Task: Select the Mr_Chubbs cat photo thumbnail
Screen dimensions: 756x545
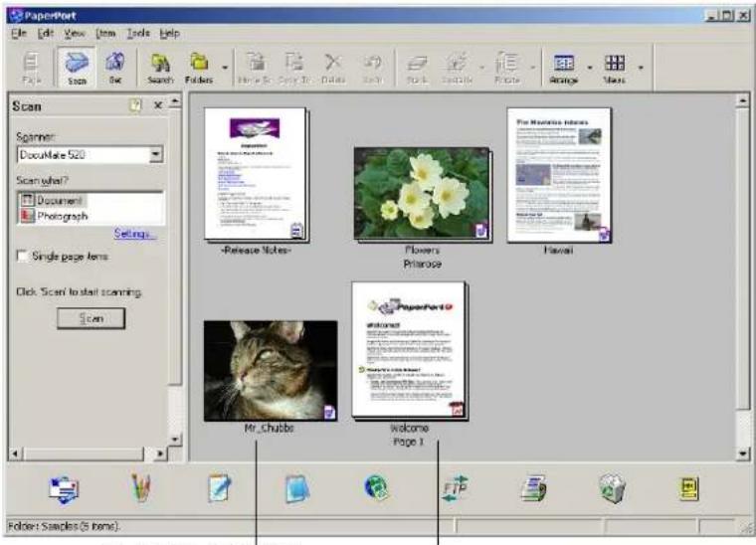Action: [x=271, y=371]
